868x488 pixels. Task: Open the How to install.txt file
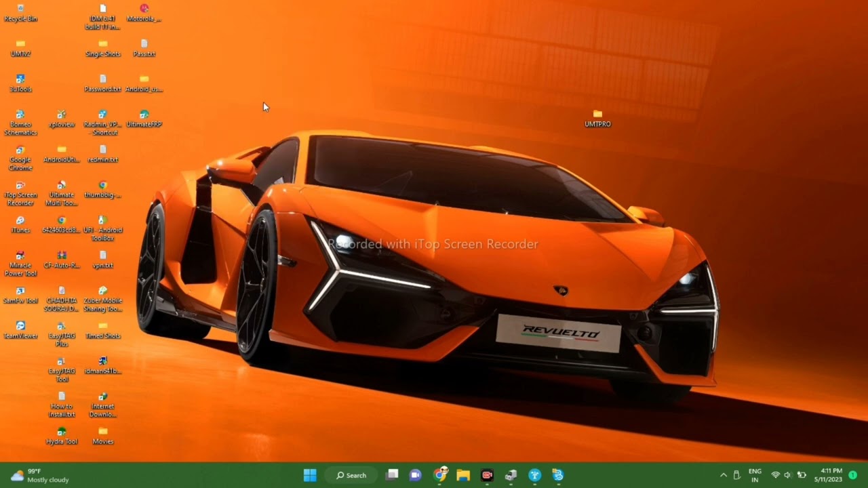[x=62, y=405]
